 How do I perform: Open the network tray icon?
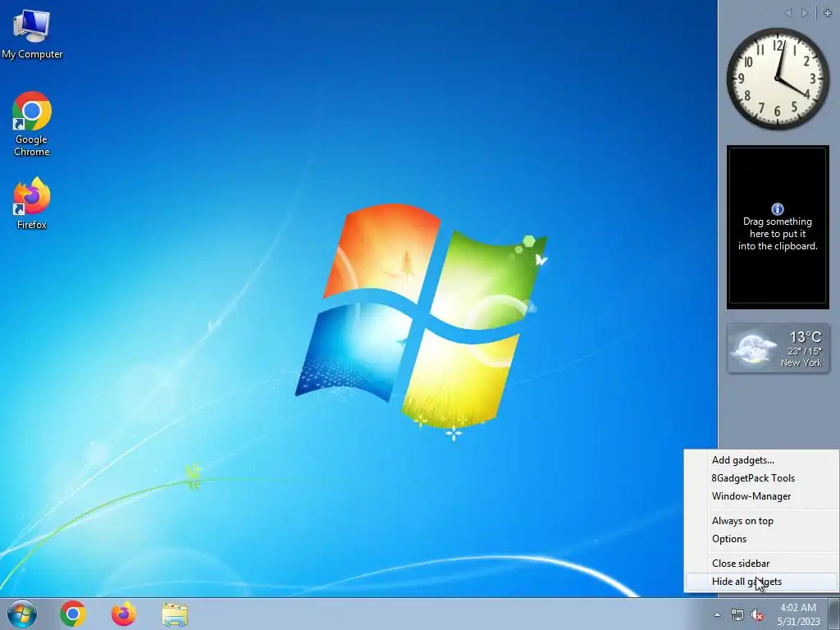pos(737,614)
